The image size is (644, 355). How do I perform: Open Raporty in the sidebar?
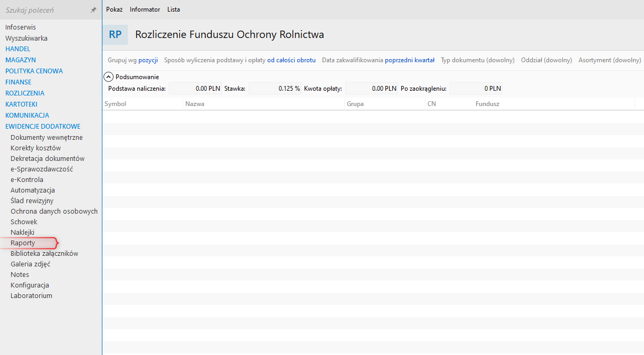(23, 243)
